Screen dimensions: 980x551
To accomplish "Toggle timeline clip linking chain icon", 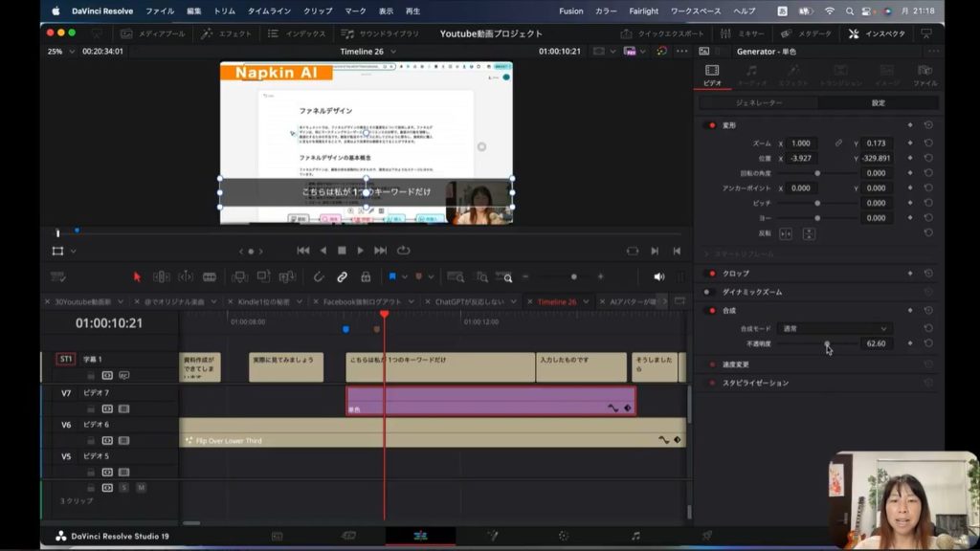I will click(x=342, y=276).
